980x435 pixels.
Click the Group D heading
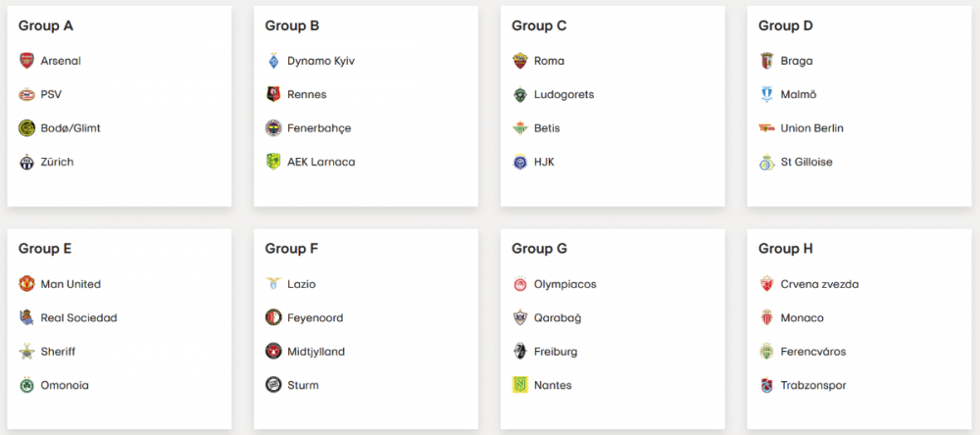(x=786, y=26)
